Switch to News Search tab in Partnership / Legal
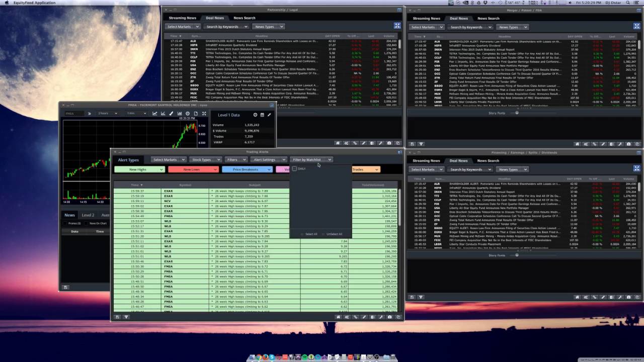The image size is (644, 362). (x=244, y=18)
